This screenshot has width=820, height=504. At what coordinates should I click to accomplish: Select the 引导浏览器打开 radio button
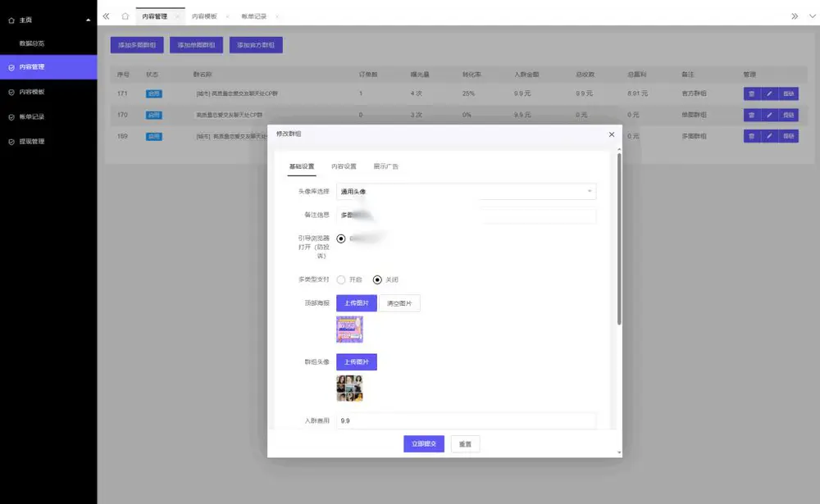click(x=341, y=239)
